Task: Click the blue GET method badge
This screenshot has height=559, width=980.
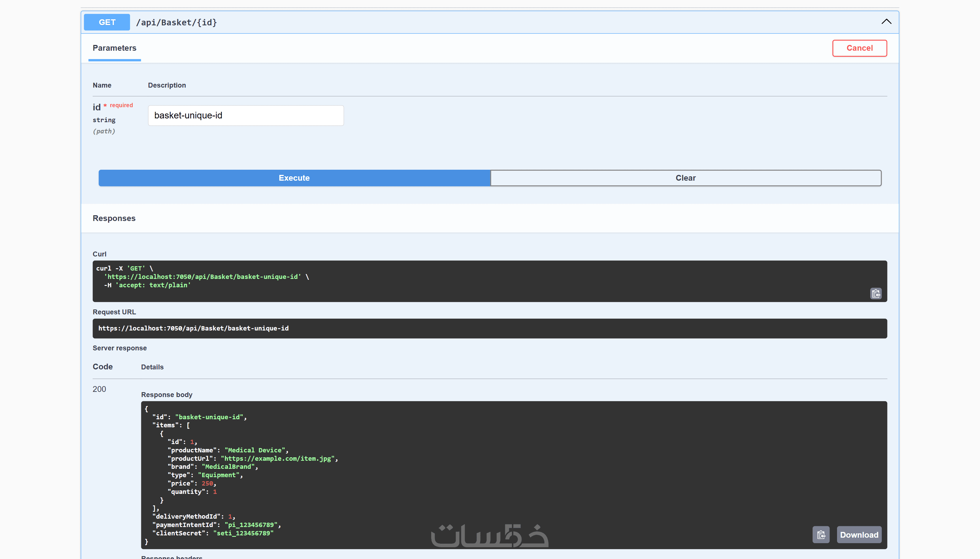Action: click(107, 22)
